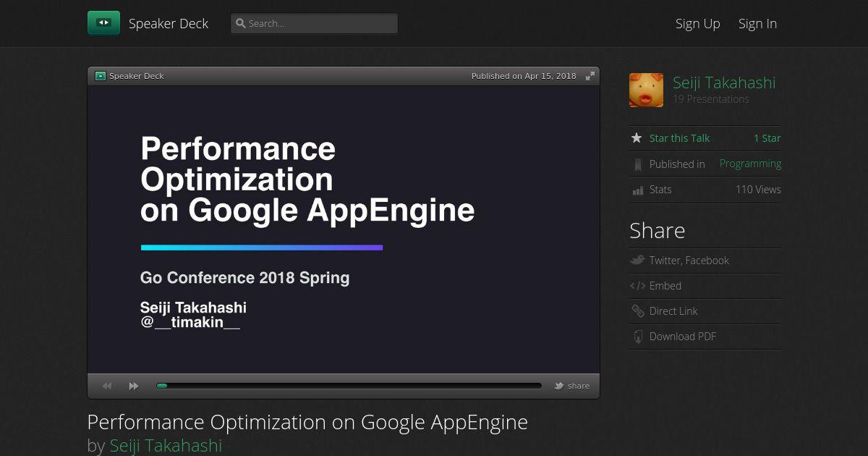Click the Twitter bird icon beside share
This screenshot has width=868, height=456.
[559, 386]
